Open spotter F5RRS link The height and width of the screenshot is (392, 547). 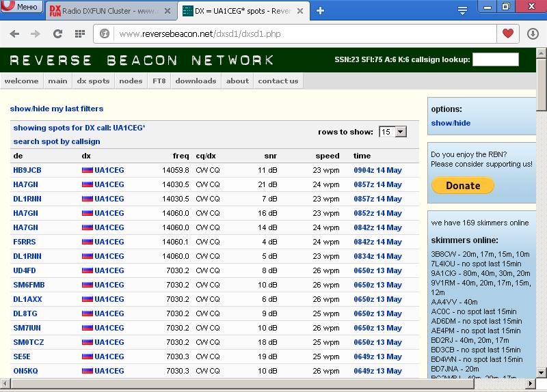tap(25, 242)
